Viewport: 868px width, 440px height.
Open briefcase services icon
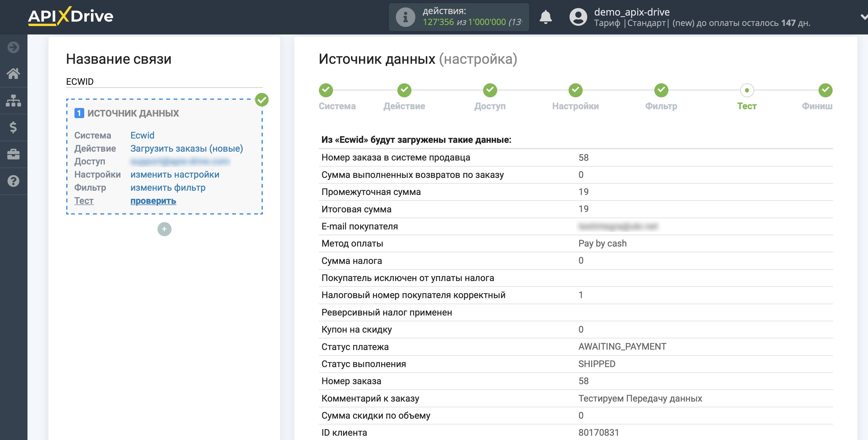(x=13, y=154)
